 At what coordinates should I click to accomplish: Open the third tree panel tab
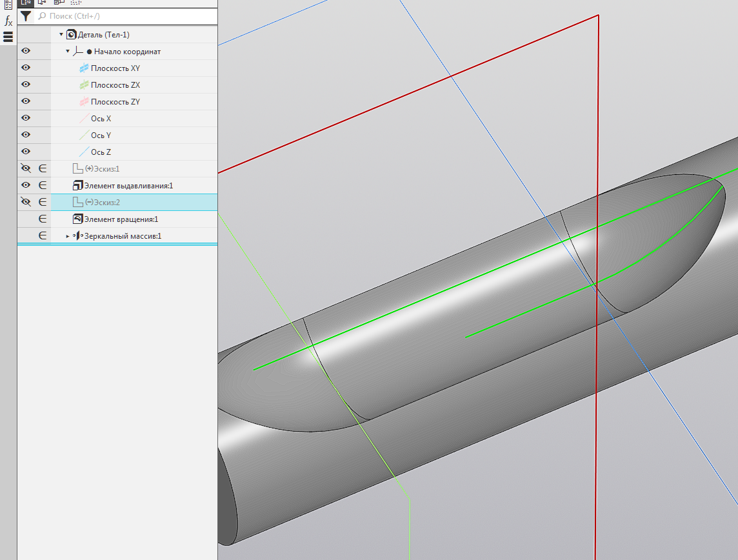click(x=59, y=3)
